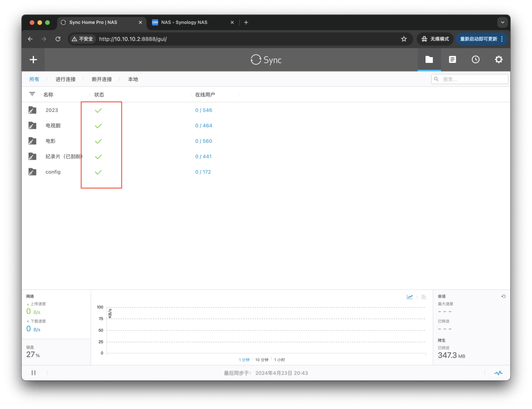Go back in browser history
The height and width of the screenshot is (409, 532).
click(x=30, y=39)
